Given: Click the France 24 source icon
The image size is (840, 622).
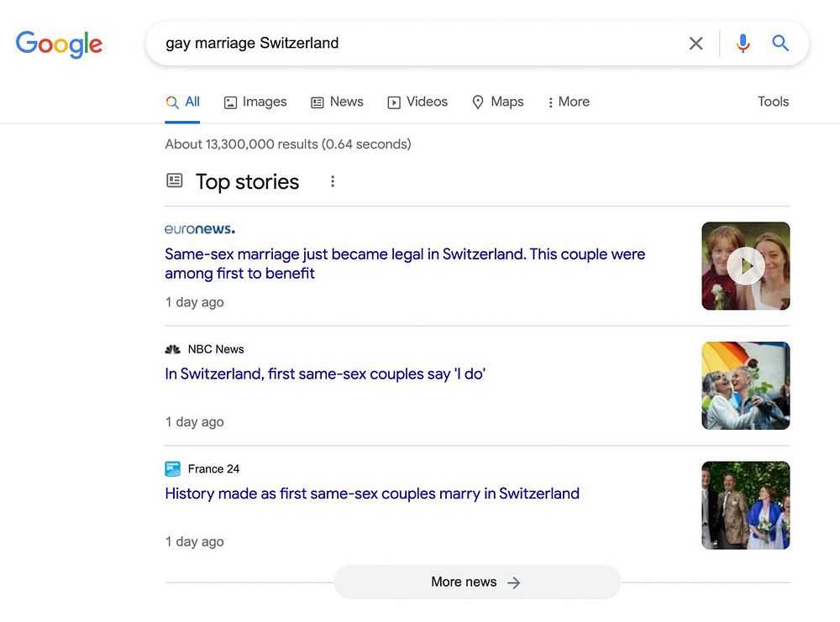Looking at the screenshot, I should (172, 469).
